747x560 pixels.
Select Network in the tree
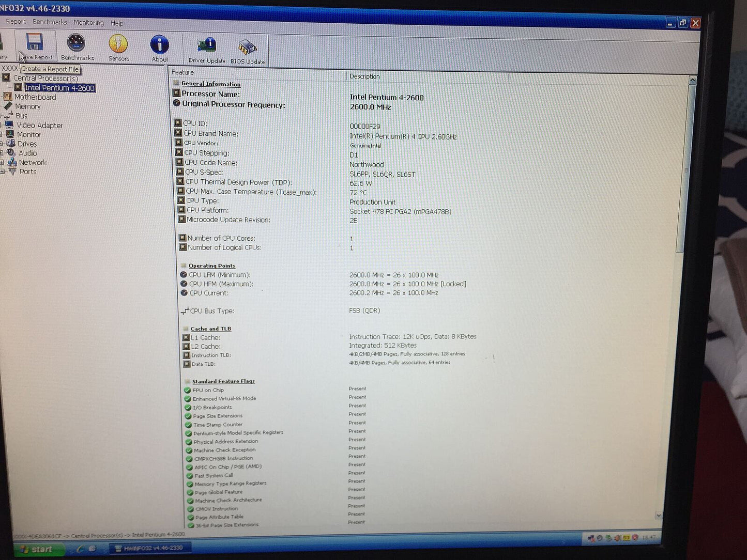coord(33,162)
